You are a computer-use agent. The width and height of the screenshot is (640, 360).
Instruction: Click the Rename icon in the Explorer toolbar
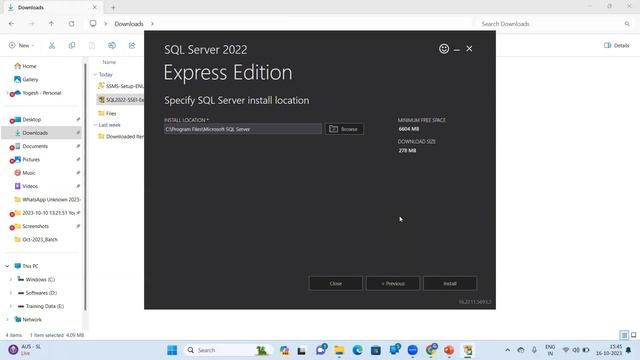point(112,45)
